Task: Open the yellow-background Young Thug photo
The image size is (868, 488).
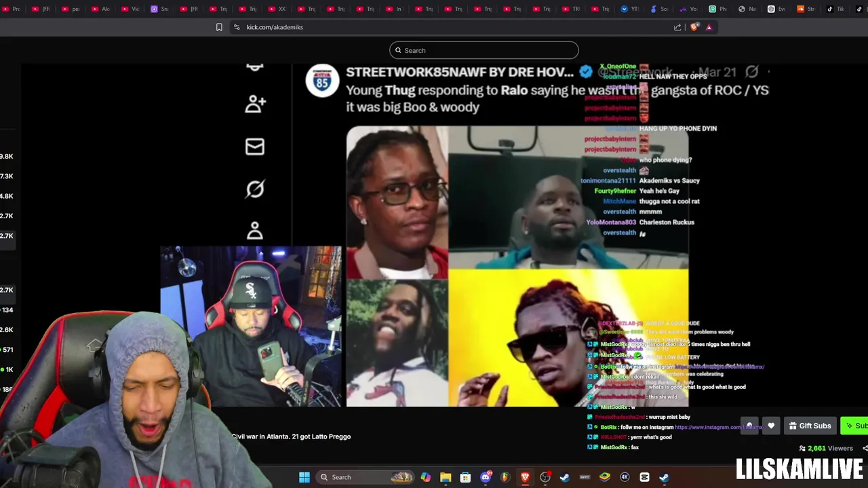Action: tap(568, 338)
